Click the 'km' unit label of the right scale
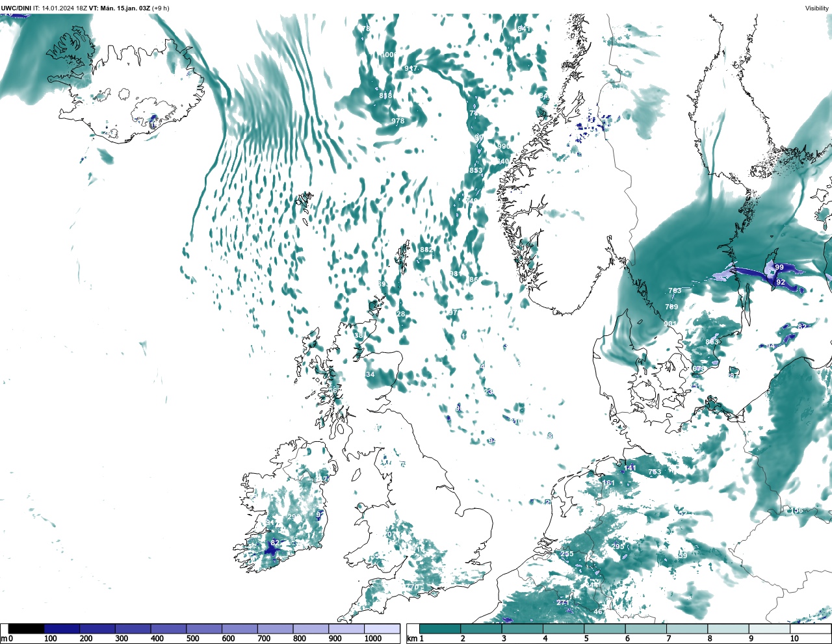832x644 pixels. click(x=412, y=639)
